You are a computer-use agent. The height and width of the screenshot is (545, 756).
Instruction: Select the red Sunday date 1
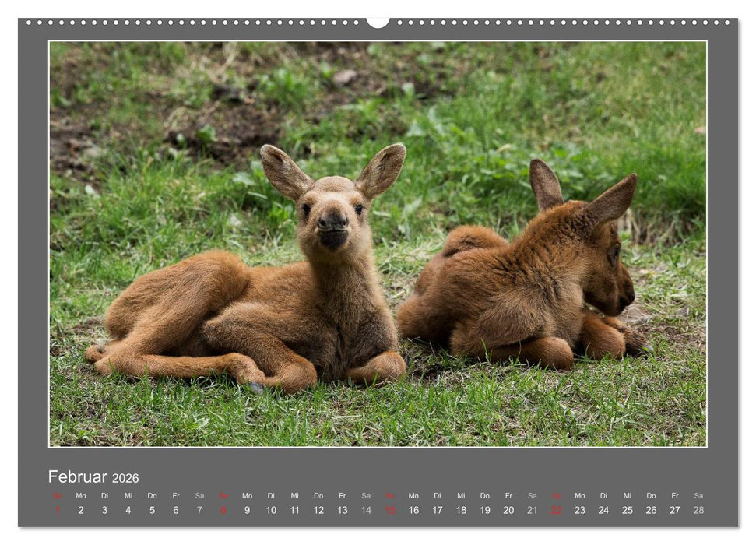coord(55,508)
